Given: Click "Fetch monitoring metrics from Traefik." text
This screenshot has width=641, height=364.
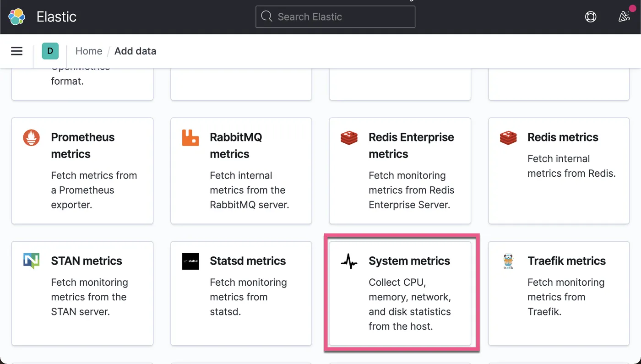Looking at the screenshot, I should 566,297.
